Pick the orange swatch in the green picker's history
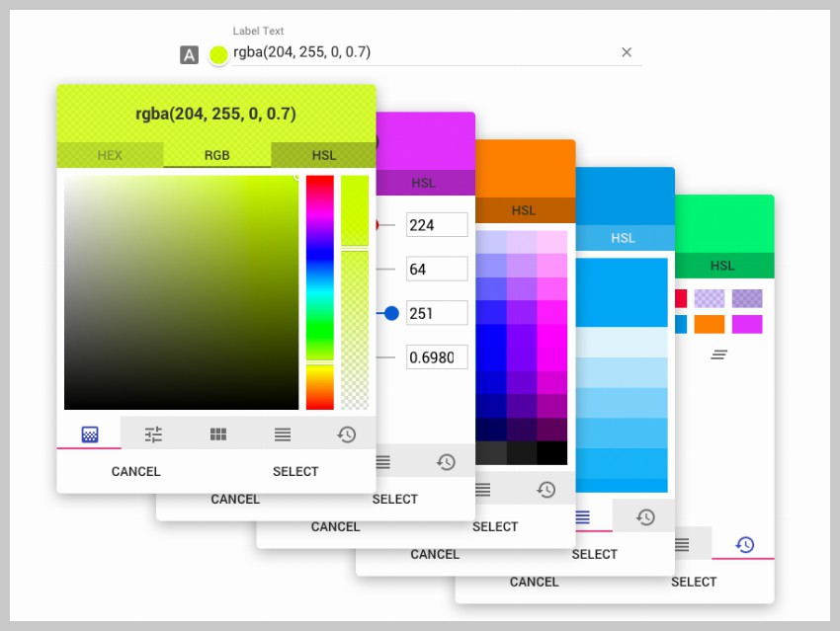The height and width of the screenshot is (631, 840). [x=709, y=324]
